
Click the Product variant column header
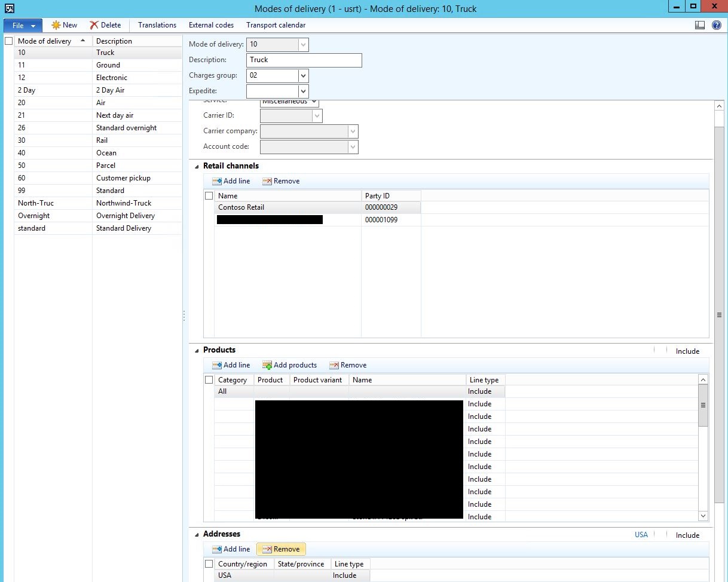pos(319,380)
